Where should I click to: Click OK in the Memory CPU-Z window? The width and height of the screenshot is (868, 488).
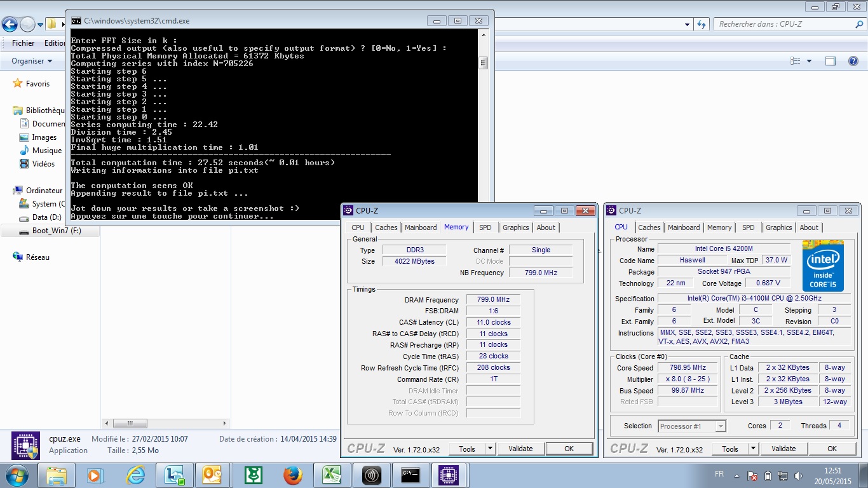pos(569,449)
